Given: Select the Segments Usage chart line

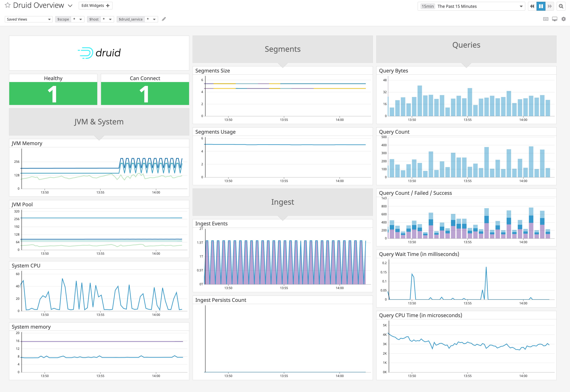Looking at the screenshot, I should pyautogui.click(x=283, y=145).
